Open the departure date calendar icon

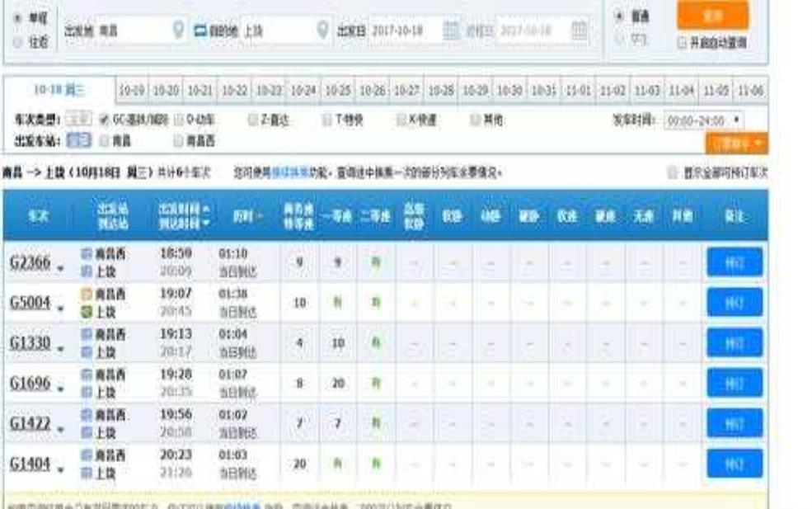click(451, 30)
